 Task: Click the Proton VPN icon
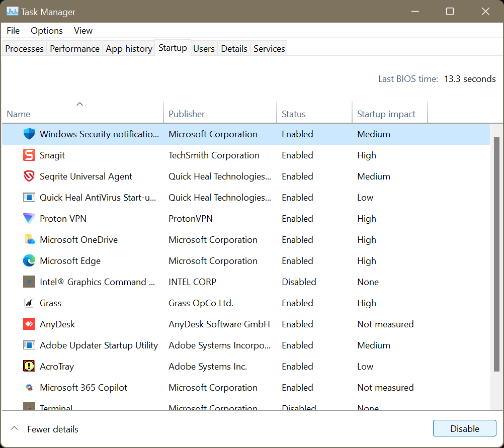click(x=29, y=219)
